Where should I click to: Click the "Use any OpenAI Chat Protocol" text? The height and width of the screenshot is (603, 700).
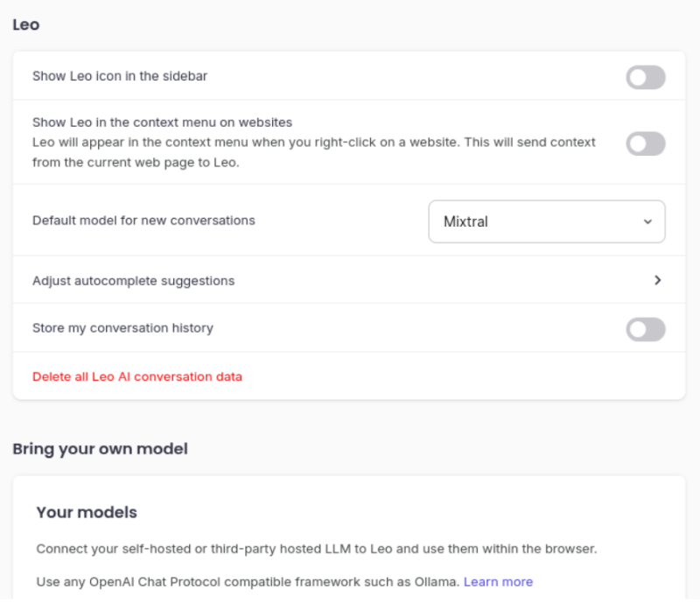tap(248, 581)
